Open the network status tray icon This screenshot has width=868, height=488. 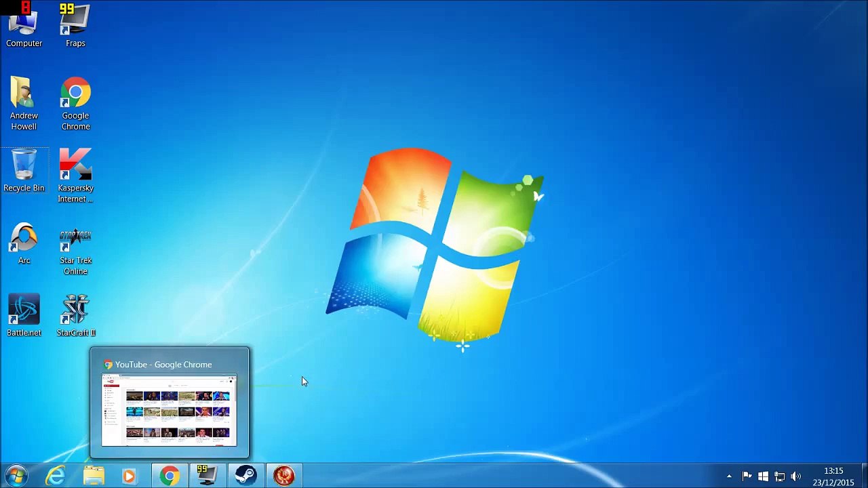[779, 476]
